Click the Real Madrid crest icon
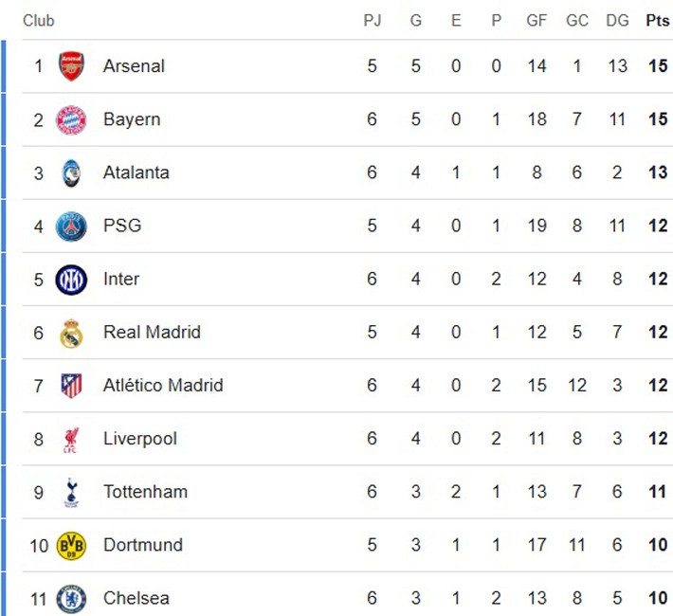Screen dimensions: 673x616 coord(71,333)
